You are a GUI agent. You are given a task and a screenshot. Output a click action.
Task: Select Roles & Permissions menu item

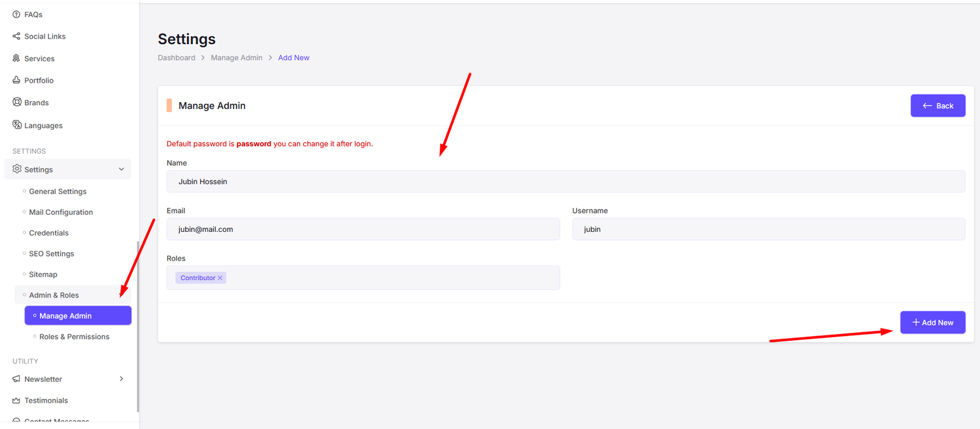click(74, 337)
